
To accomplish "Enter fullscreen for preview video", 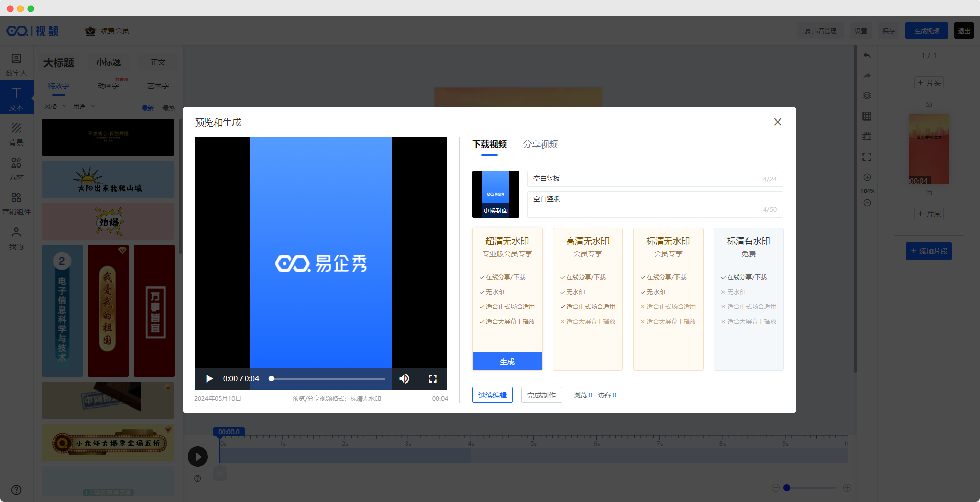I will [x=433, y=379].
